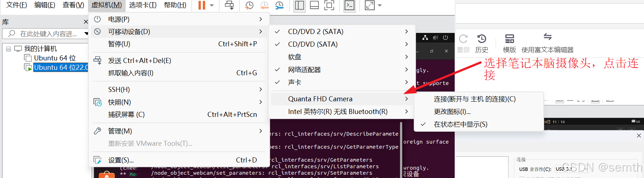Open dropdown arrow beside stretch display icon
The width and height of the screenshot is (644, 178).
380,5
